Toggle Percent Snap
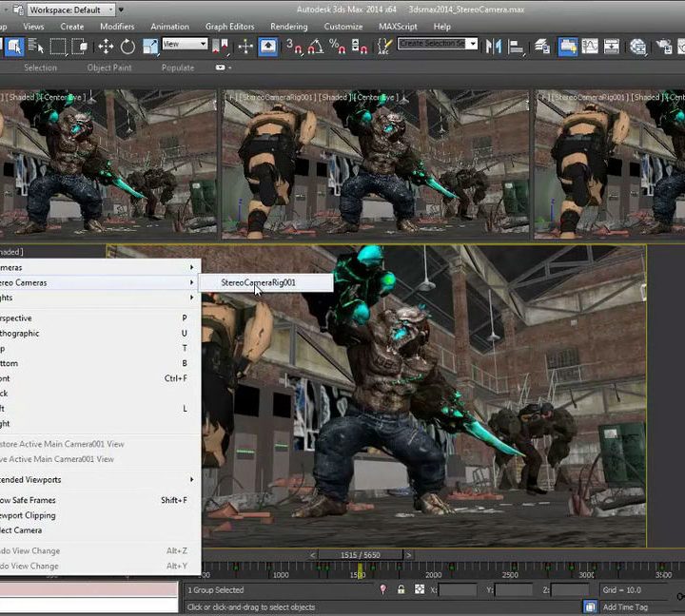This screenshot has width=685, height=616. [337, 47]
